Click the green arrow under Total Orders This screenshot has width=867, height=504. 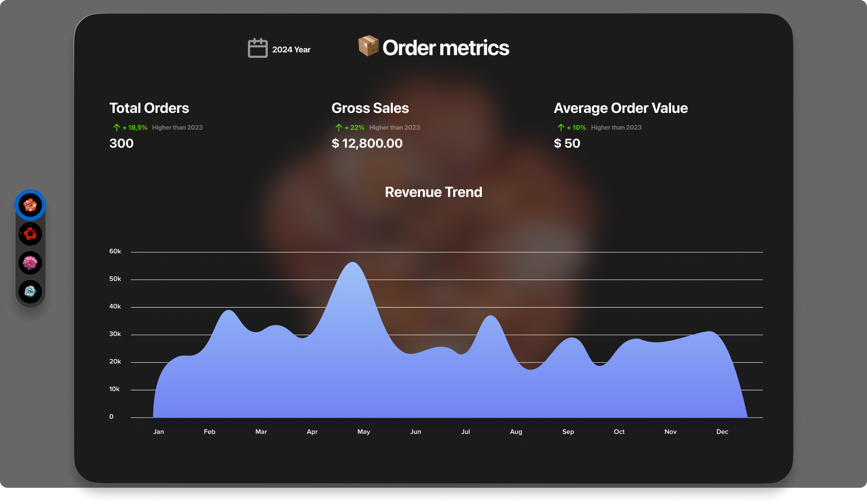(117, 127)
